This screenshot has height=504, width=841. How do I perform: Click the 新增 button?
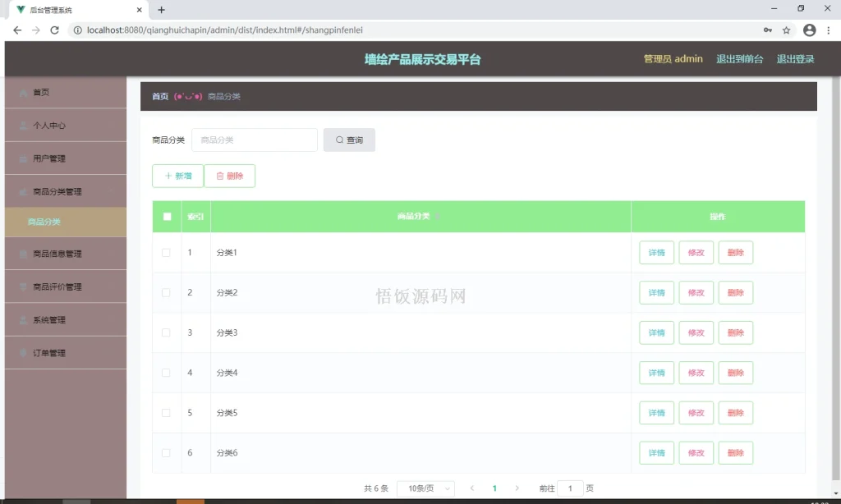coord(177,175)
